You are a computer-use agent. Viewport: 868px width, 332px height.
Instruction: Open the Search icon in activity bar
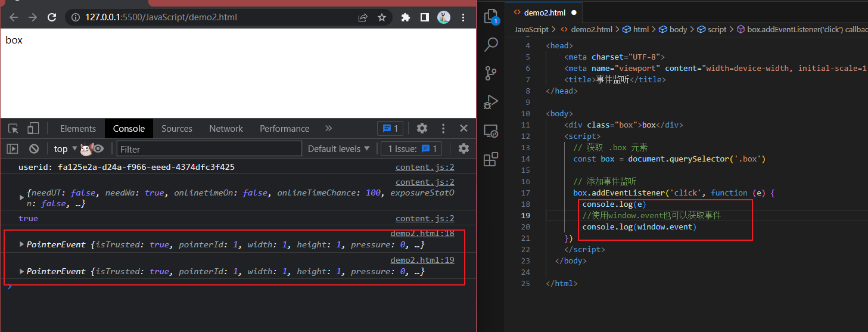click(491, 44)
